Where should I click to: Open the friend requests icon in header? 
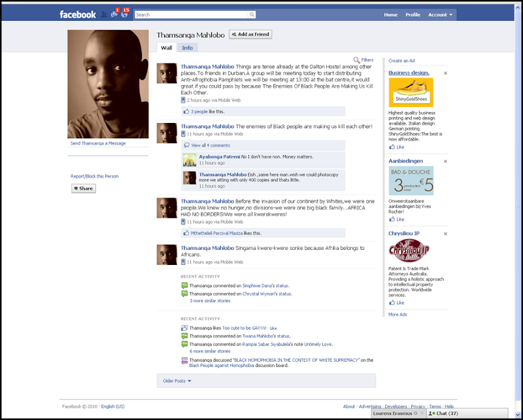[x=104, y=14]
